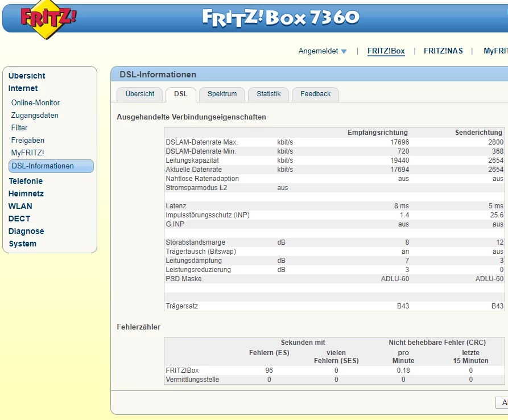Viewport: 508px width, 420px height.
Task: Click the Trägertausch (Bitswap) label
Action: point(201,251)
